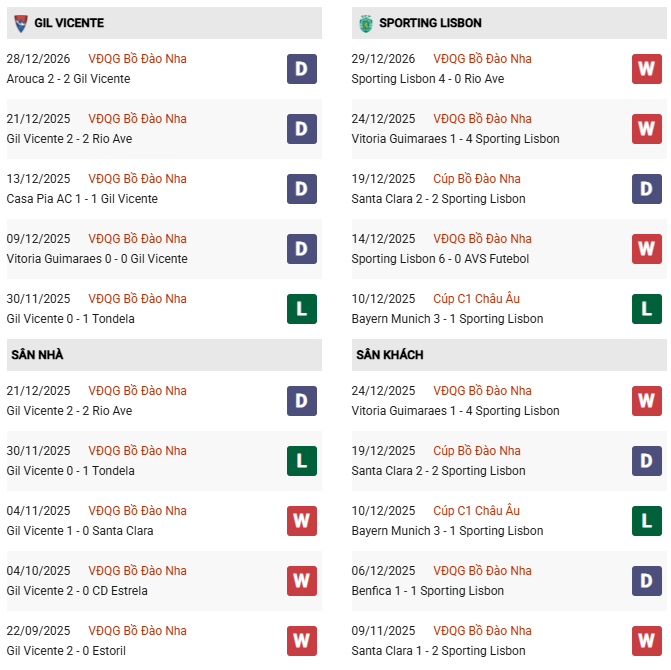671x670 pixels.
Task: Click the Sporting Lisbon team crest icon
Action: coord(366,23)
